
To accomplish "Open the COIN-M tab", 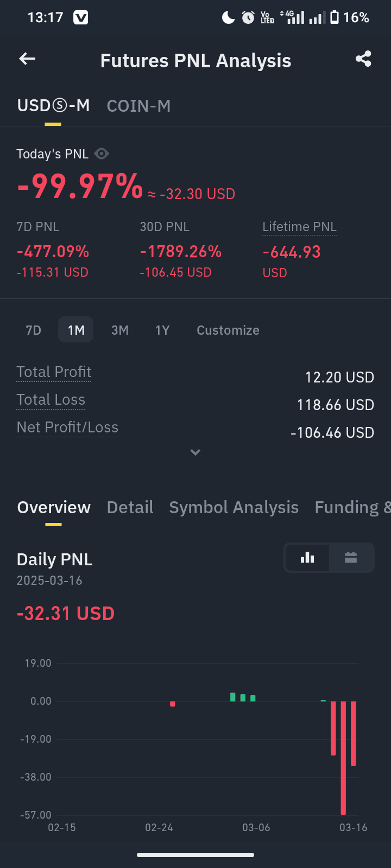I will point(138,106).
